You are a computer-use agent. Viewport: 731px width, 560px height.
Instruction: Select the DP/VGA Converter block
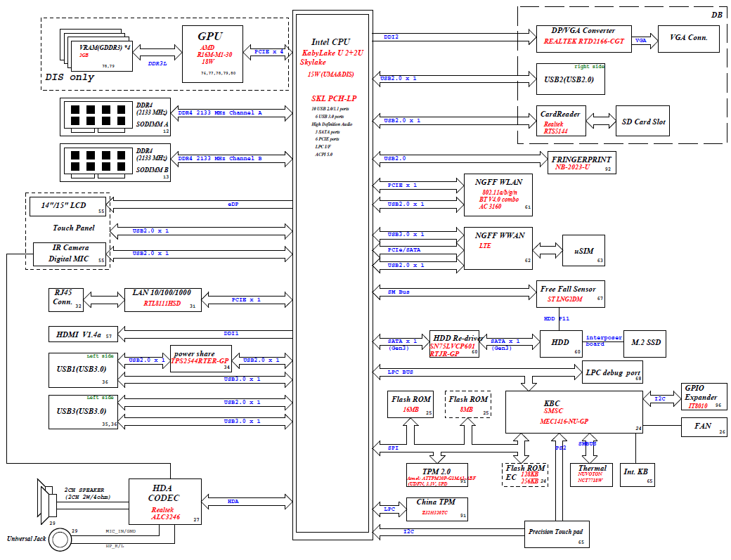point(583,39)
